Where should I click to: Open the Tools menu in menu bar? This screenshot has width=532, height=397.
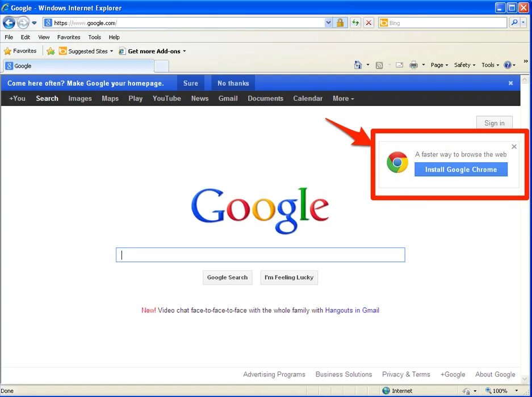pos(95,37)
